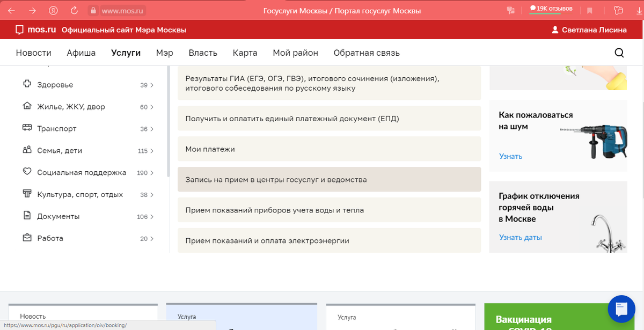Open the user profile icon beside Светлана Лисина
The height and width of the screenshot is (330, 644).
point(555,30)
